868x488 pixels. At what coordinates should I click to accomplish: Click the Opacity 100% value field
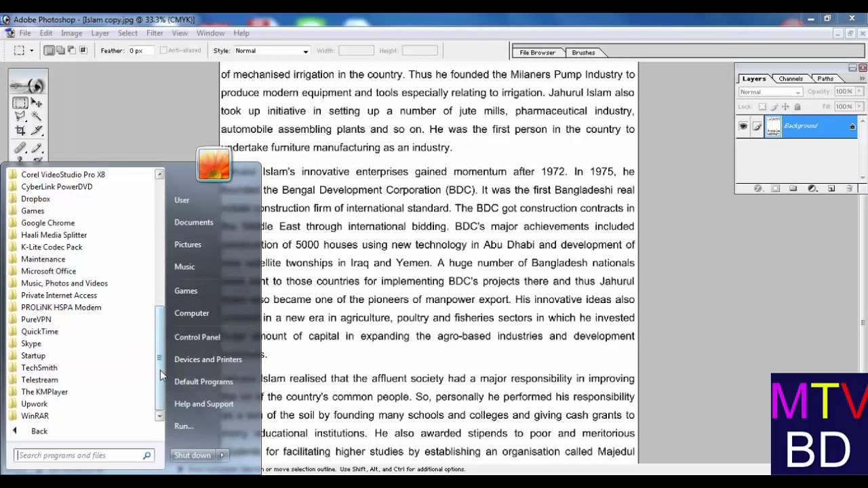pos(844,91)
